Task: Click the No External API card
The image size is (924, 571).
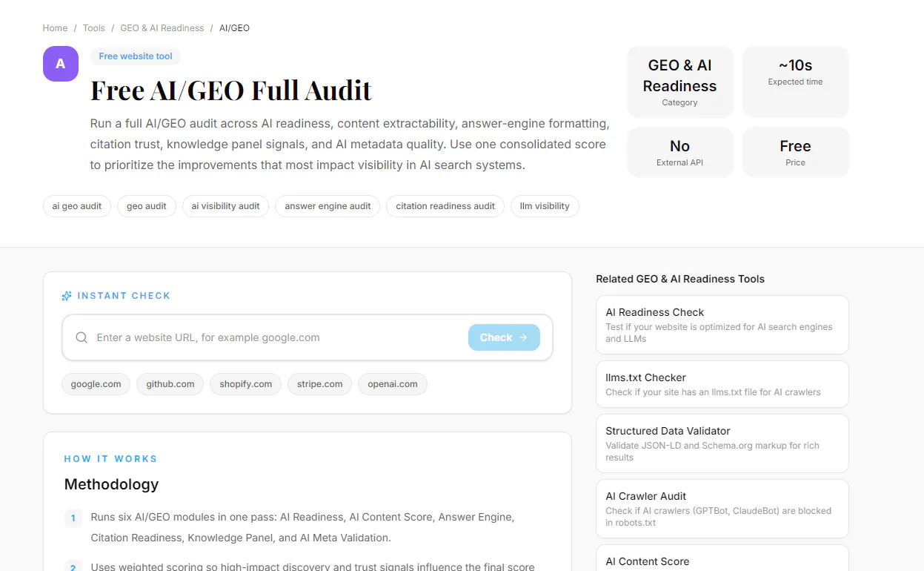Action: (x=680, y=152)
